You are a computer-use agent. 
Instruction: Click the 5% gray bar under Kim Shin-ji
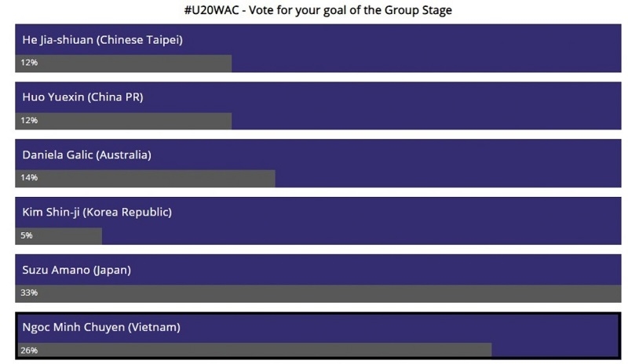(x=58, y=236)
